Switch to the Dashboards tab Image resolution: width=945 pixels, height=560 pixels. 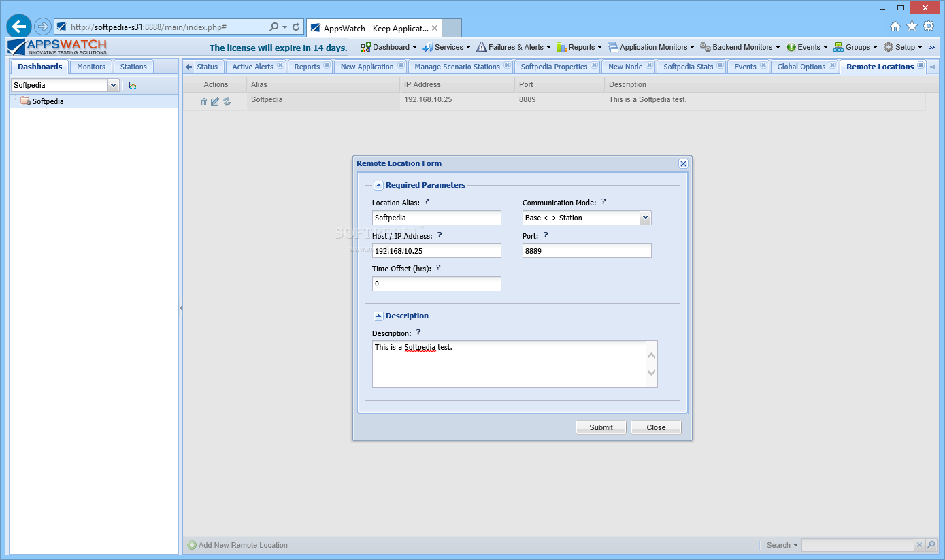(x=39, y=67)
